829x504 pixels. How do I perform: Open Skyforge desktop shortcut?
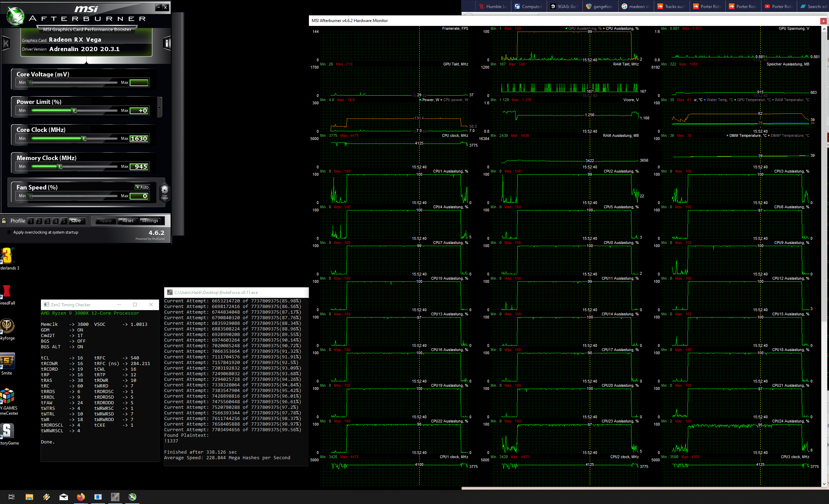(x=7, y=329)
